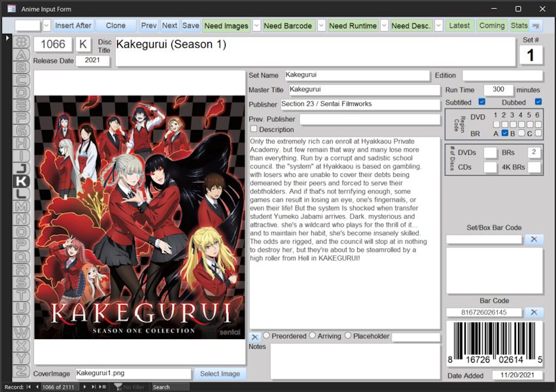The width and height of the screenshot is (556, 392).
Task: Jump to letter D in the index
Action: coord(21,93)
